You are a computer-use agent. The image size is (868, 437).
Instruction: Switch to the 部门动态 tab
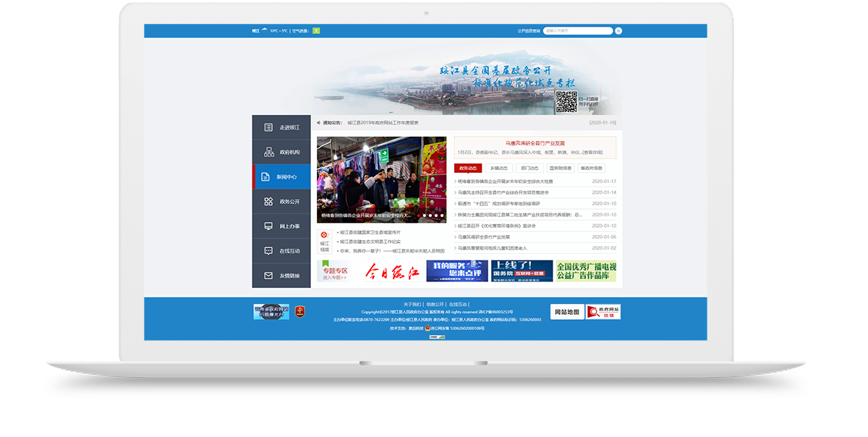click(529, 168)
